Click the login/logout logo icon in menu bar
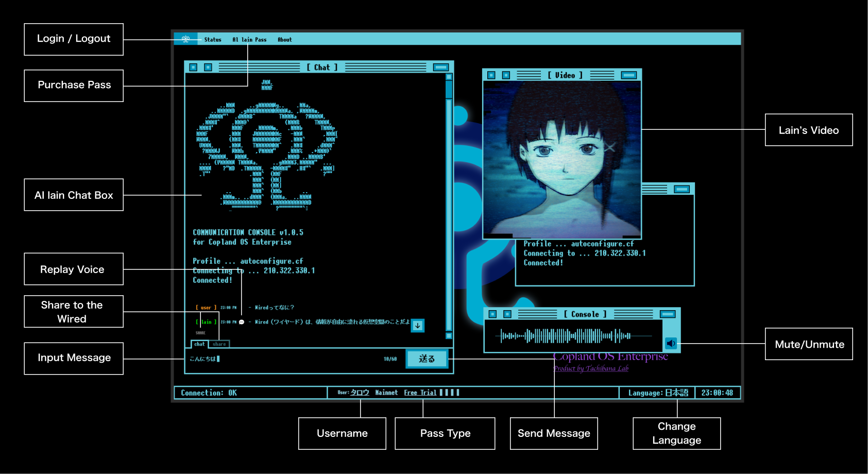 pos(185,39)
